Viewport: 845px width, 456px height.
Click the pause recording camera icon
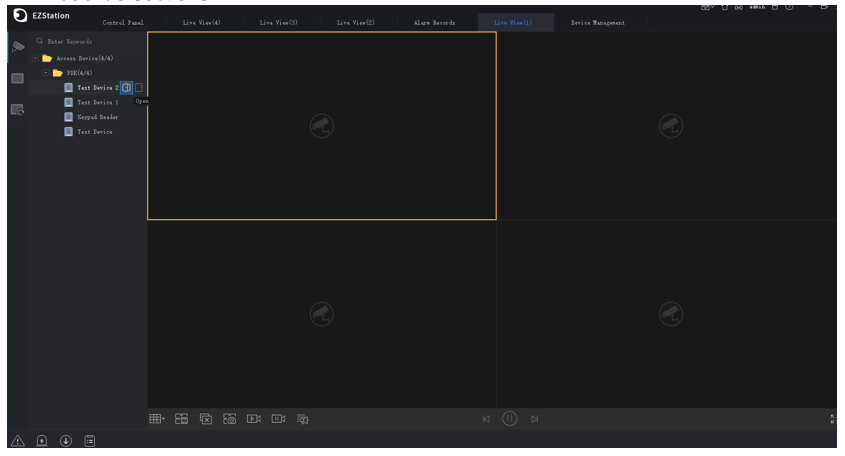click(x=278, y=419)
